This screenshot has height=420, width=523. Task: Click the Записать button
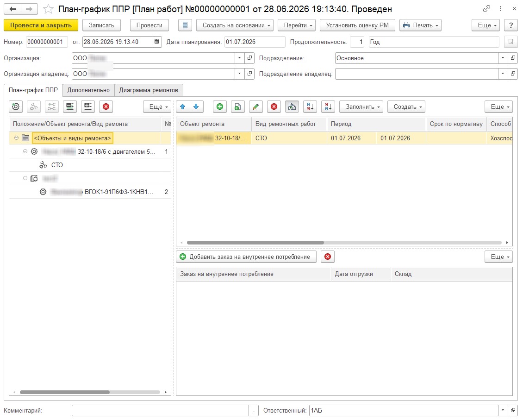[101, 25]
